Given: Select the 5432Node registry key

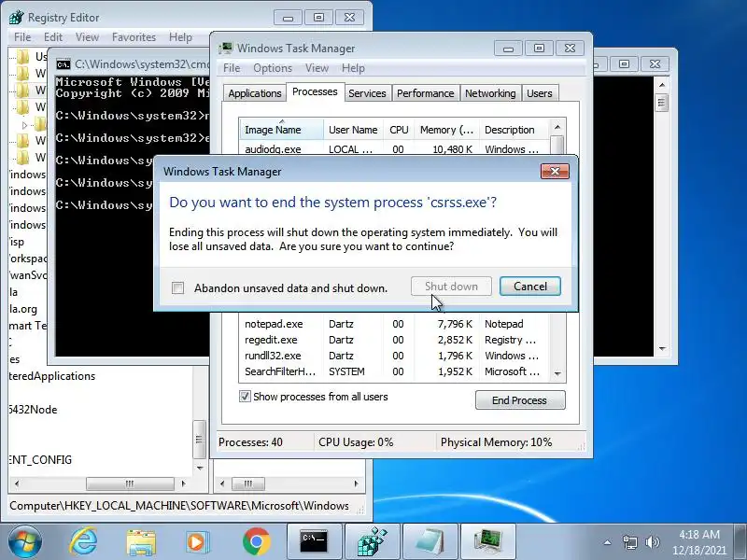Looking at the screenshot, I should (x=34, y=410).
